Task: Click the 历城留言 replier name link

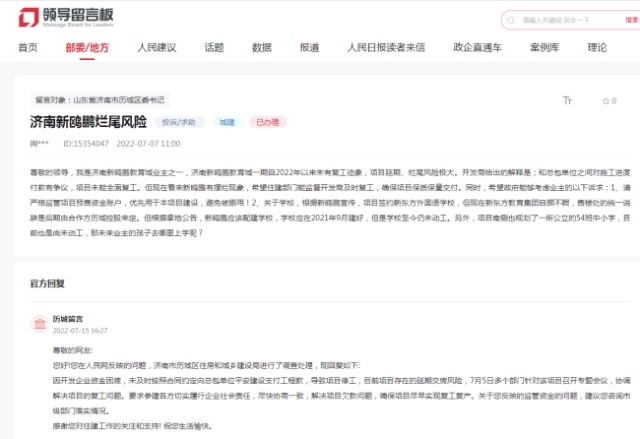Action: pyautogui.click(x=67, y=318)
